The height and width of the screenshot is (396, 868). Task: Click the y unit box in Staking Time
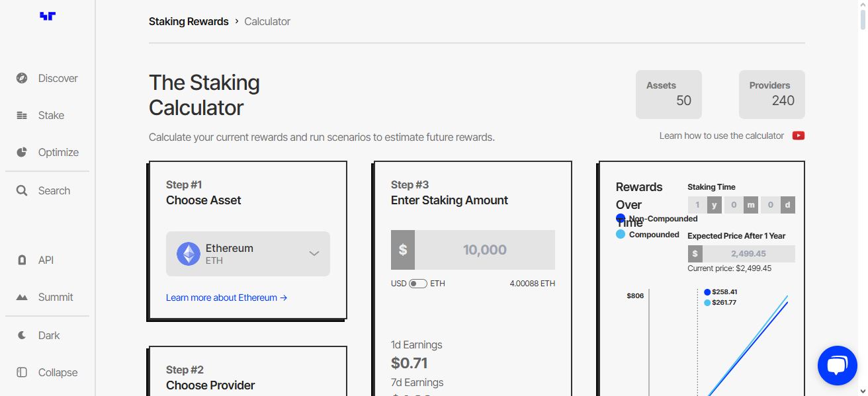pos(715,205)
